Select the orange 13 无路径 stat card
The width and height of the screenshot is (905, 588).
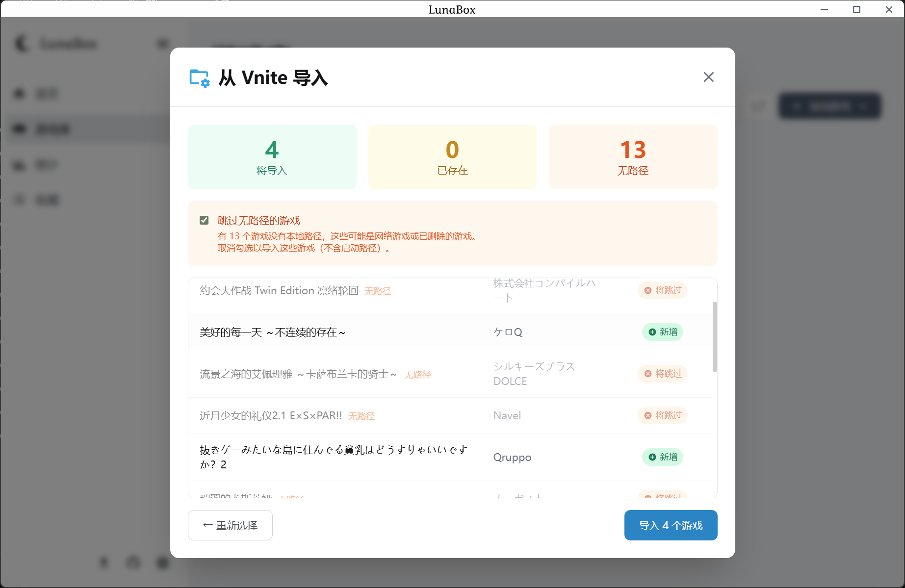coord(633,157)
